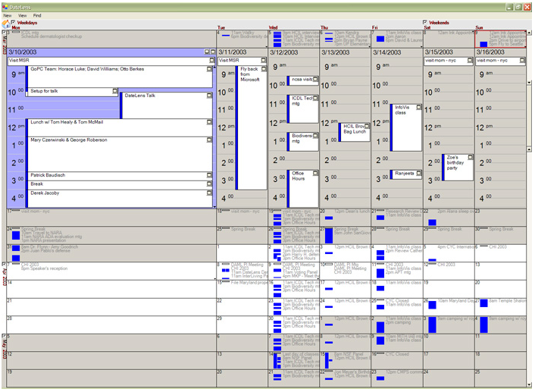Screen dimensions: 535x392
Task: Open details icon for Ranjeeta appointment
Action: coord(418,174)
